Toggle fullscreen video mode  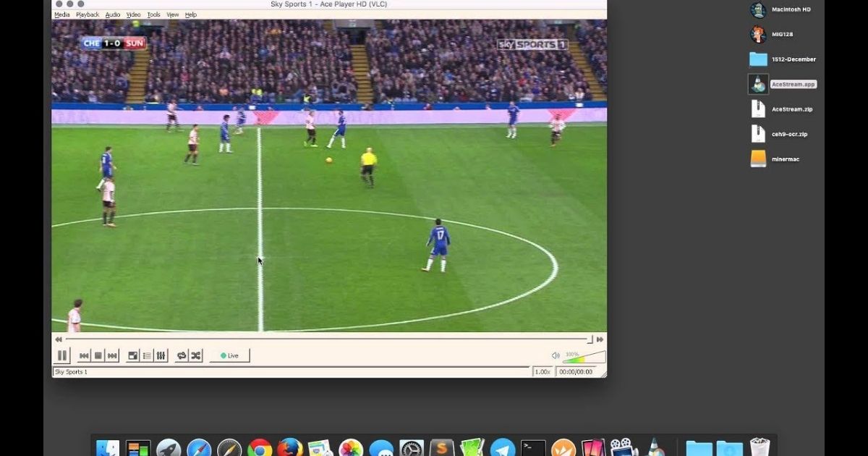pyautogui.click(x=133, y=355)
